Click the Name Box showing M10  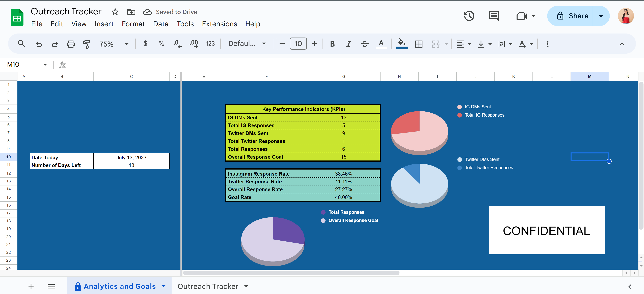pyautogui.click(x=24, y=64)
